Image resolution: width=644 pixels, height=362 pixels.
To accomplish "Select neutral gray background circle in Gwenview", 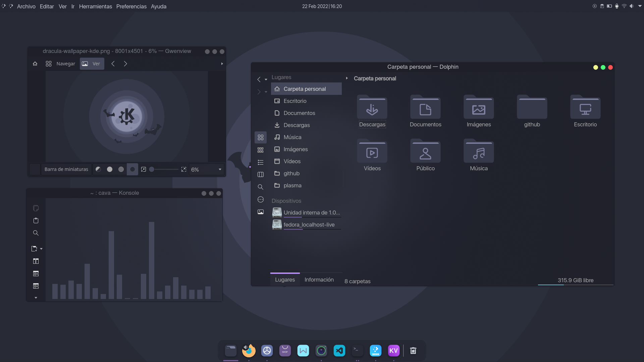I will pyautogui.click(x=121, y=169).
